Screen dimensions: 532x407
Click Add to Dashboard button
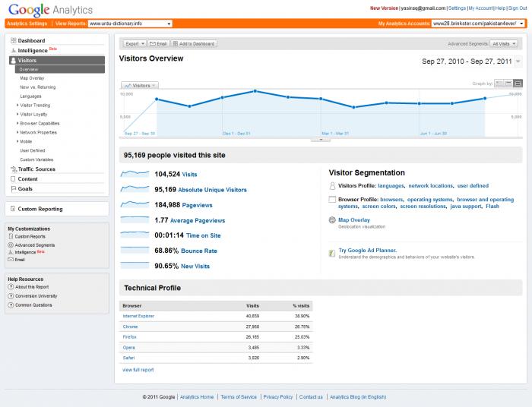coord(194,44)
